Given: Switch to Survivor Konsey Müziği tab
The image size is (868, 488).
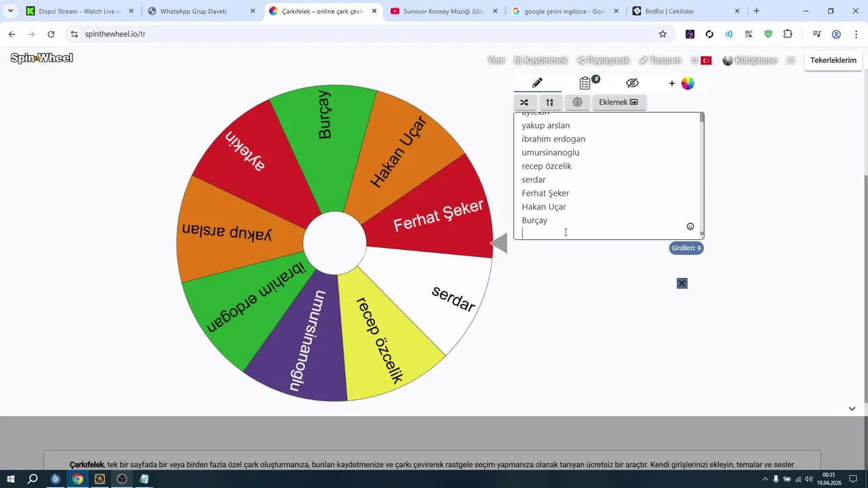Looking at the screenshot, I should [443, 12].
